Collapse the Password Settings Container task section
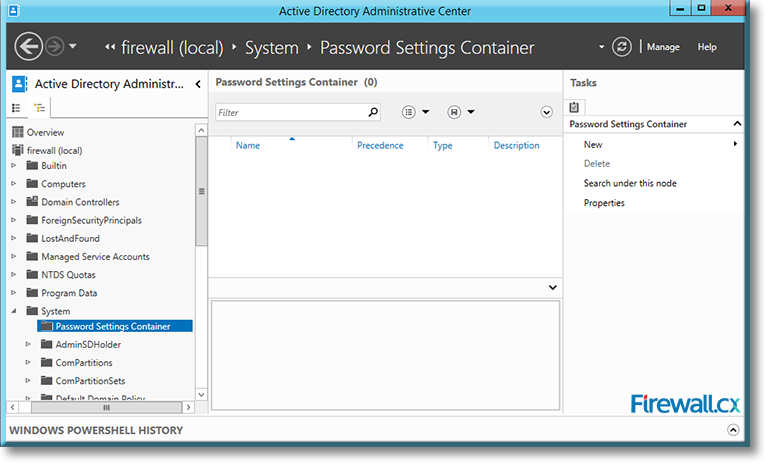The height and width of the screenshot is (465, 768). point(737,124)
